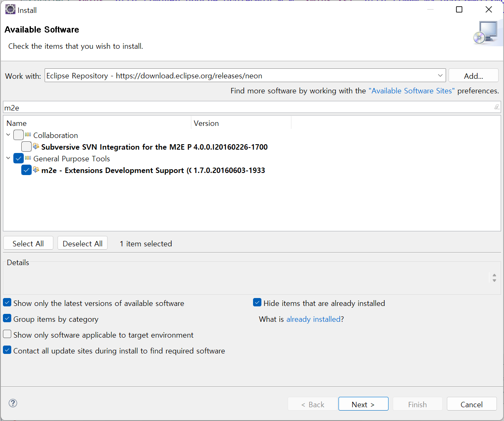Open the already installed link

[x=313, y=319]
